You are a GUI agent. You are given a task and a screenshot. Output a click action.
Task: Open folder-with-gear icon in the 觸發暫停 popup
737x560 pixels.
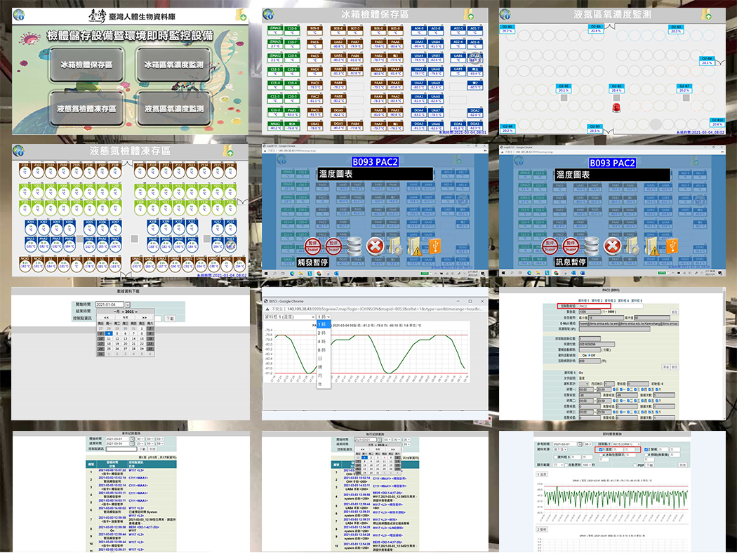[x=396, y=246]
